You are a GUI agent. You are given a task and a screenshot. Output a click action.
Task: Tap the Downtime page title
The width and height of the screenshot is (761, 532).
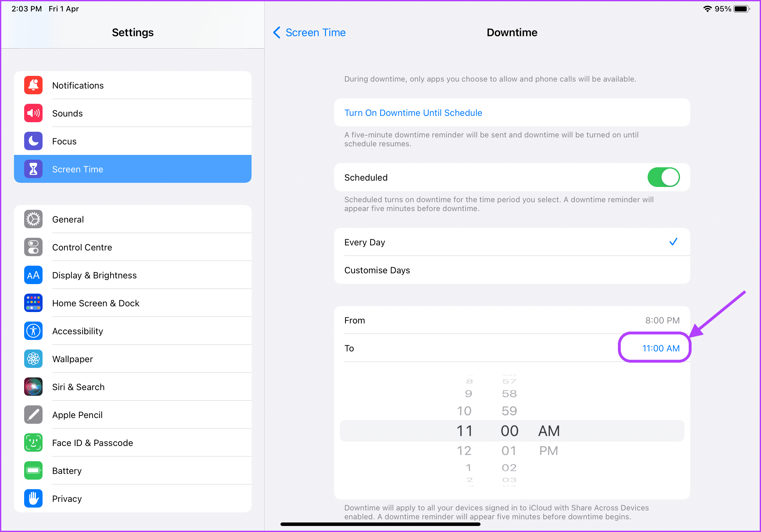(512, 32)
